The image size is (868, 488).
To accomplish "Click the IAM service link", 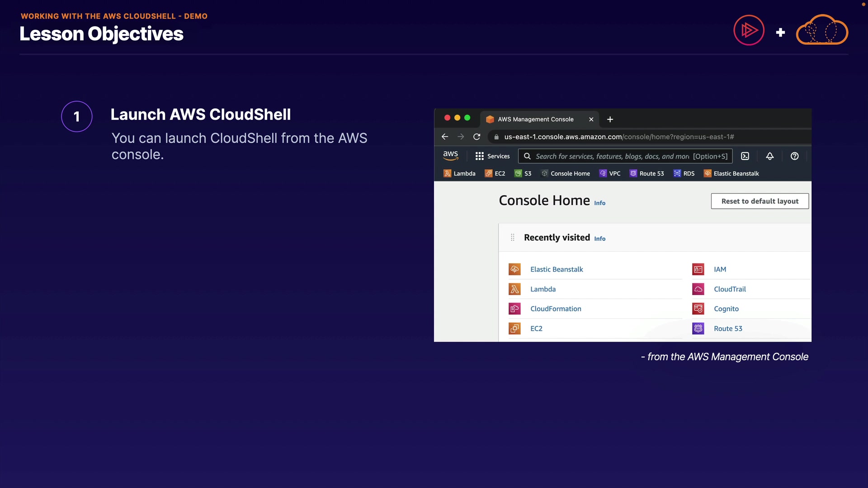I will tap(720, 269).
